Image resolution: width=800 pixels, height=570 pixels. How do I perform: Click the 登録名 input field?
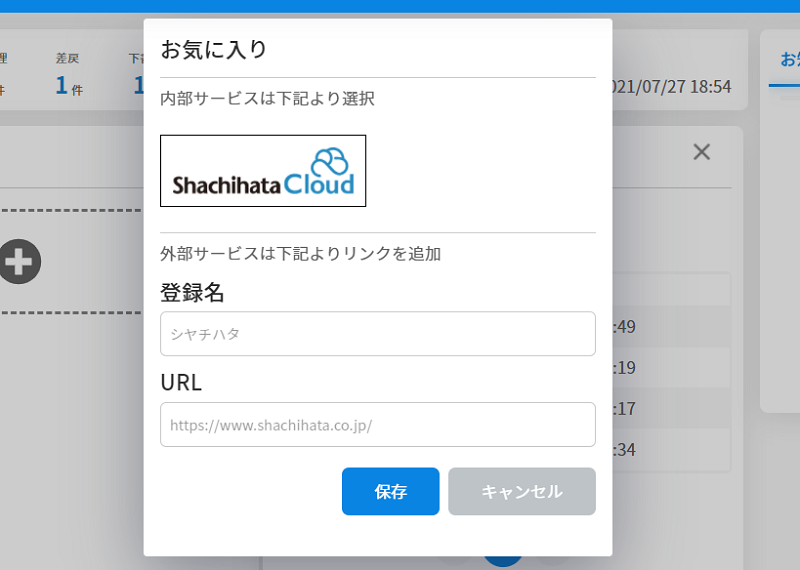[x=378, y=334]
